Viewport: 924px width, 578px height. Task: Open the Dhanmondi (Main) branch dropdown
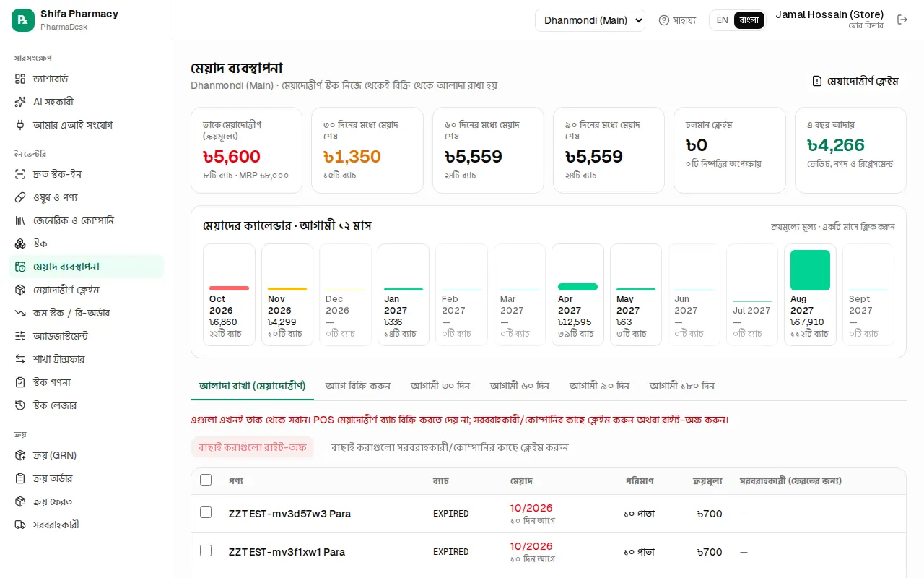(x=590, y=20)
